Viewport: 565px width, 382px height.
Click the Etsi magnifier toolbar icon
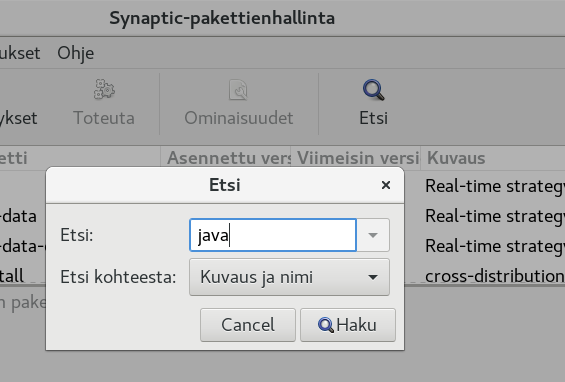point(373,90)
